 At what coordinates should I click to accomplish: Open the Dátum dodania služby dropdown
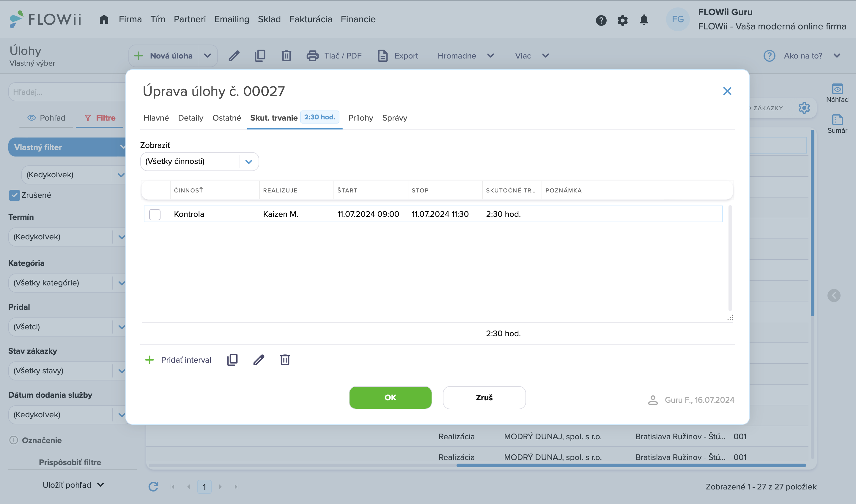(x=67, y=415)
